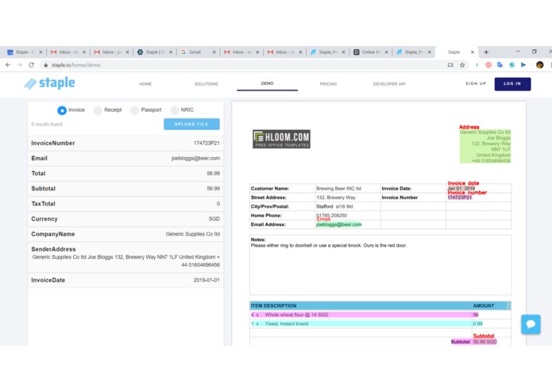552x392 pixels.
Task: Click customer name Brewing Beer INC ltd
Action: pos(338,188)
